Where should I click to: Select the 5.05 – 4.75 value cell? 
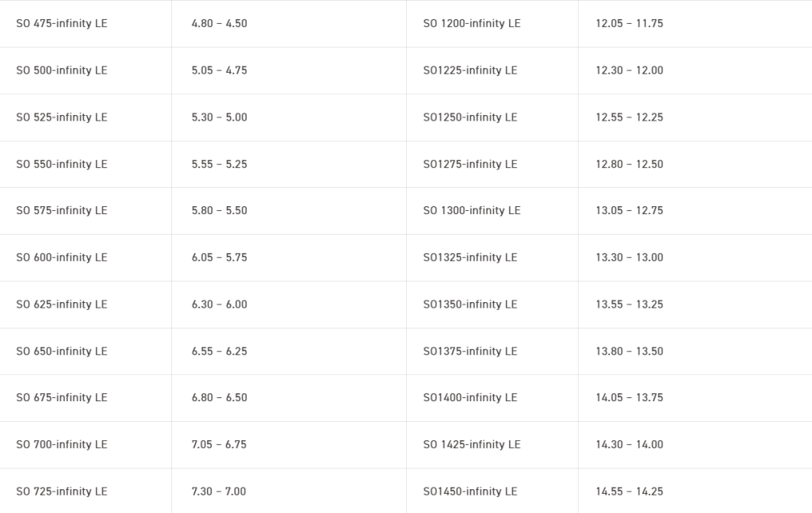(220, 71)
